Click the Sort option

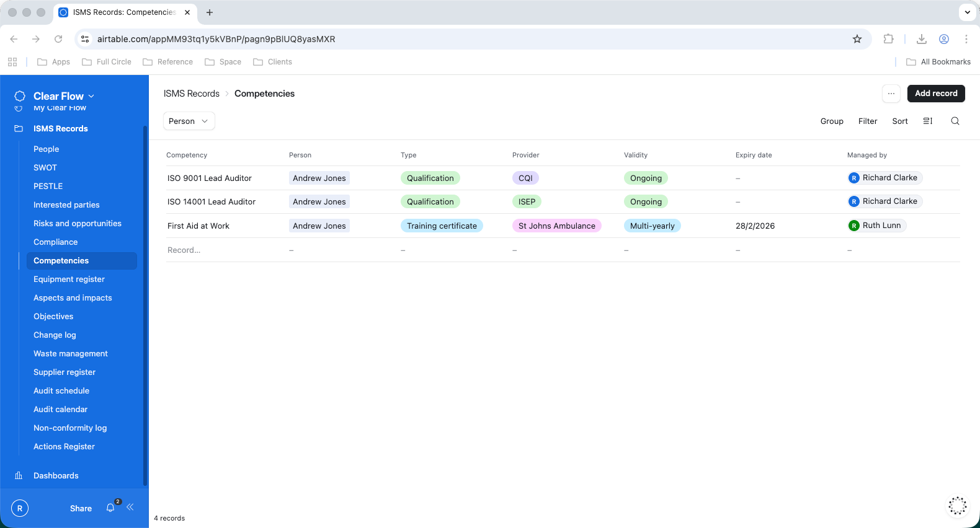[899, 121]
